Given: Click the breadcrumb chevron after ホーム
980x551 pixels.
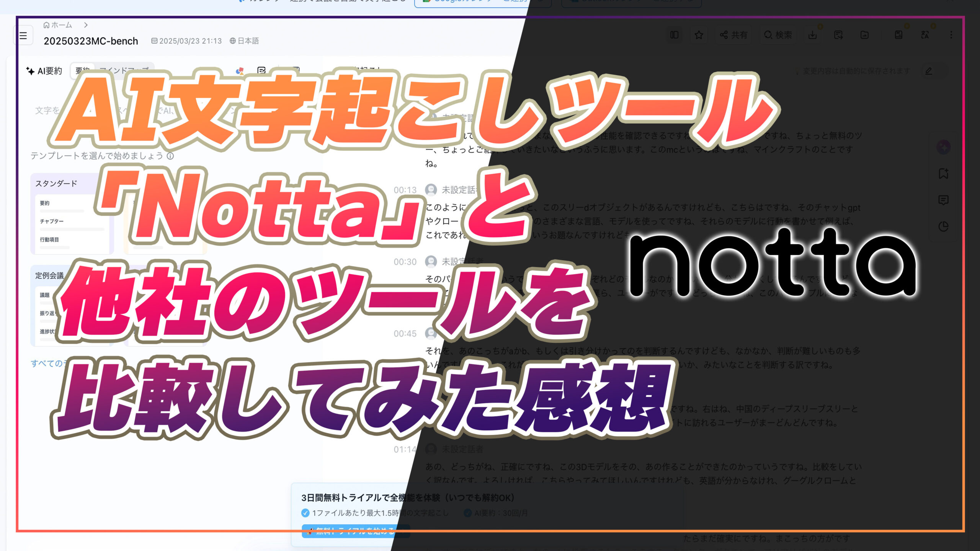Looking at the screenshot, I should tap(86, 25).
